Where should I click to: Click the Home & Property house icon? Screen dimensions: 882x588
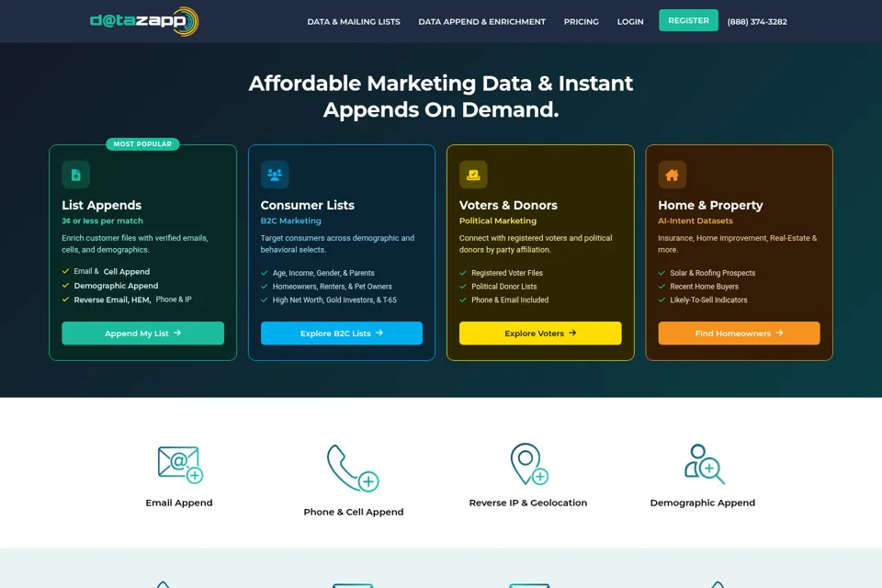tap(672, 175)
